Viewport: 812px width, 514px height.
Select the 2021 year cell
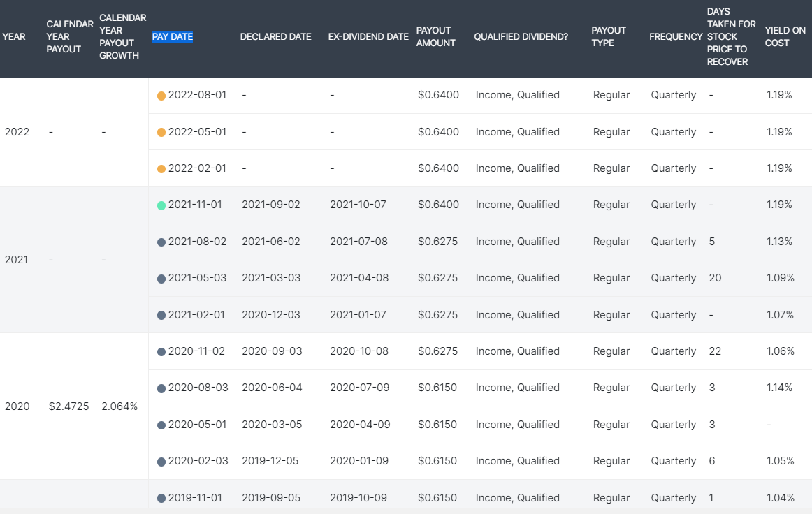click(x=17, y=260)
